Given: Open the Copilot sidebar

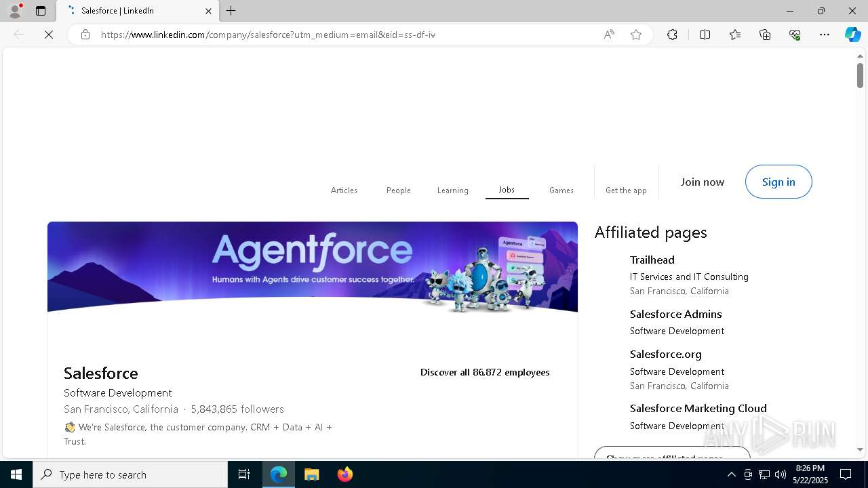Looking at the screenshot, I should click(852, 35).
